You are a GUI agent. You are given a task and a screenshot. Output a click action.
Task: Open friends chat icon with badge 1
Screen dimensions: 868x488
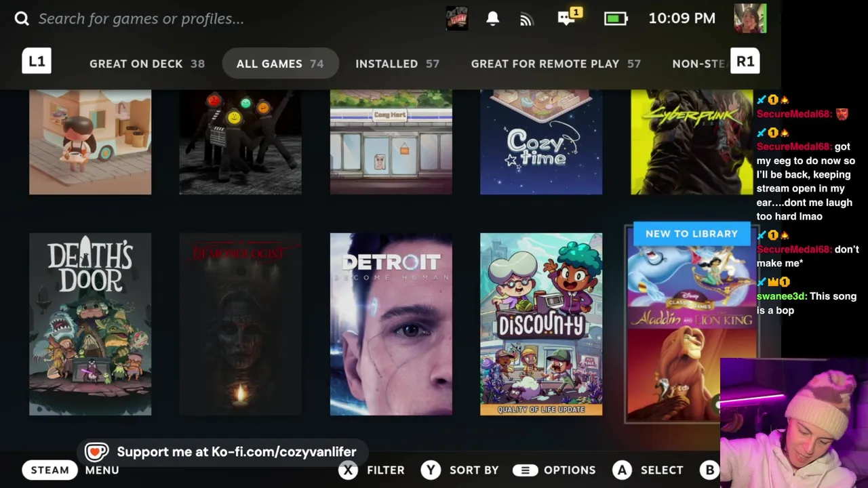(568, 18)
